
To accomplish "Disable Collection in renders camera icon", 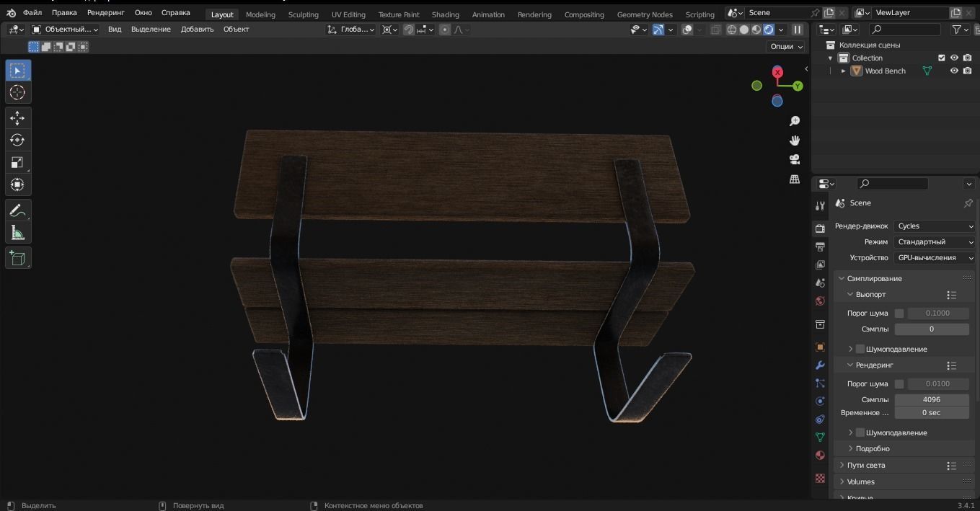I will [968, 58].
